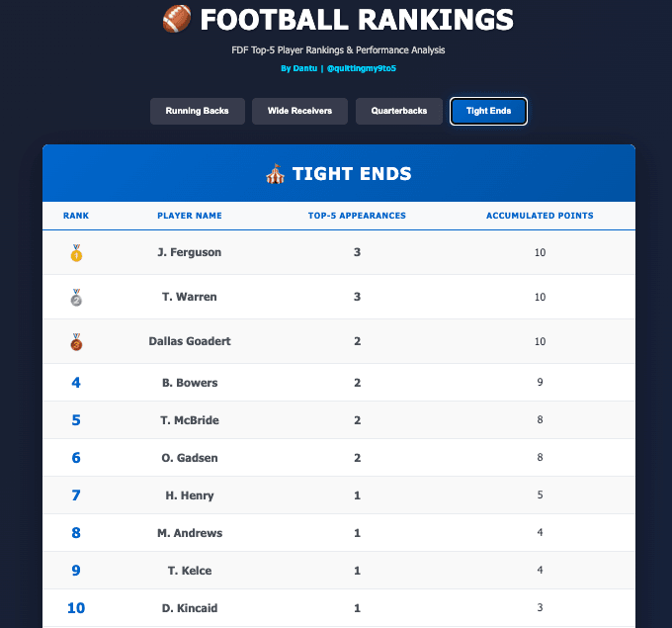Click the Accumulated Points column header
This screenshot has height=628, width=672.
540,216
